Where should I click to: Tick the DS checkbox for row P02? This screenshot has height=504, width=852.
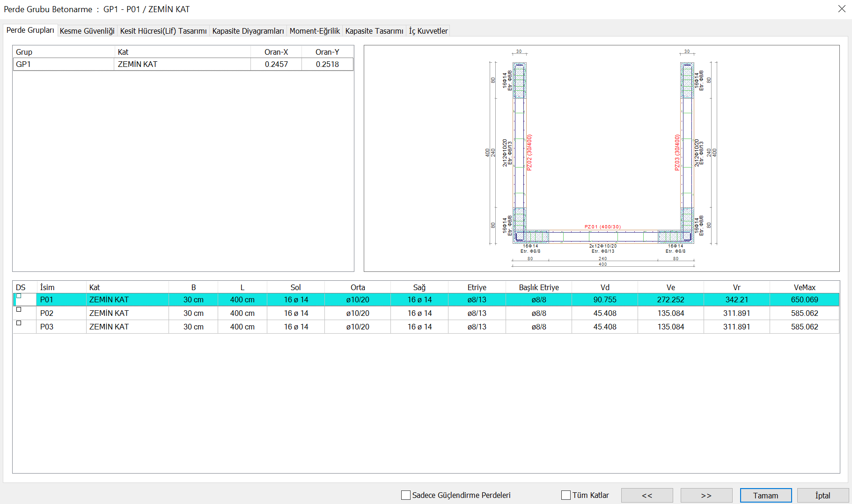[x=19, y=310]
